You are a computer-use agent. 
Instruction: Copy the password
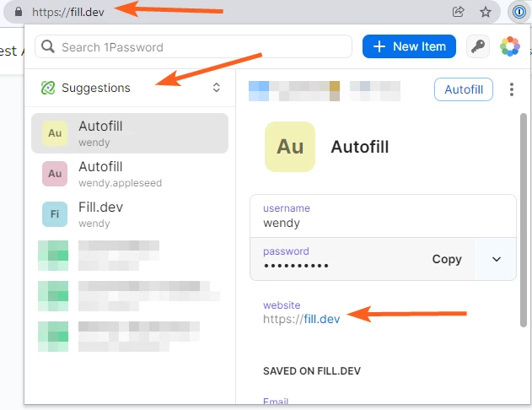tap(447, 259)
